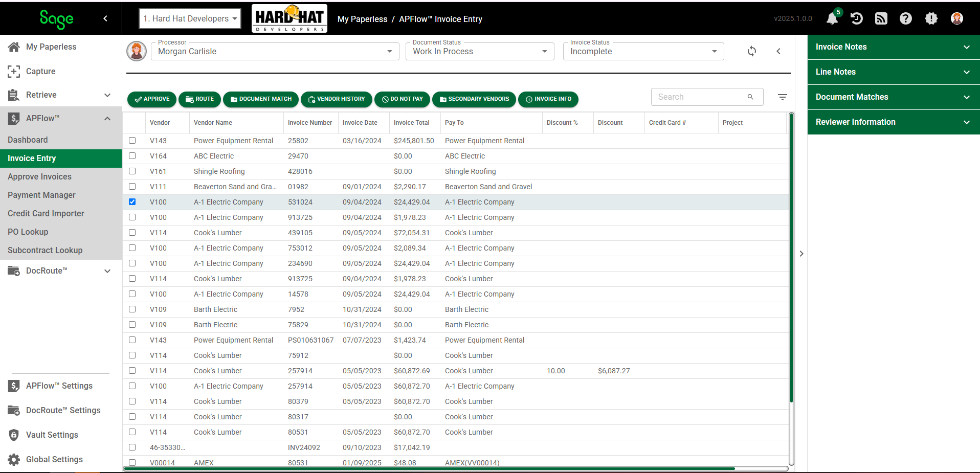
Task: Click the Invoice Info button
Action: (x=548, y=99)
